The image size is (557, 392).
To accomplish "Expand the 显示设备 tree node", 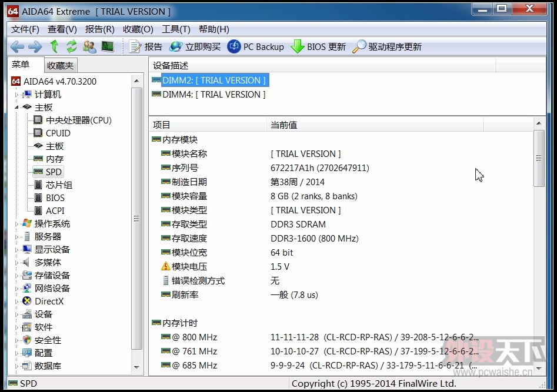I will pyautogui.click(x=16, y=250).
